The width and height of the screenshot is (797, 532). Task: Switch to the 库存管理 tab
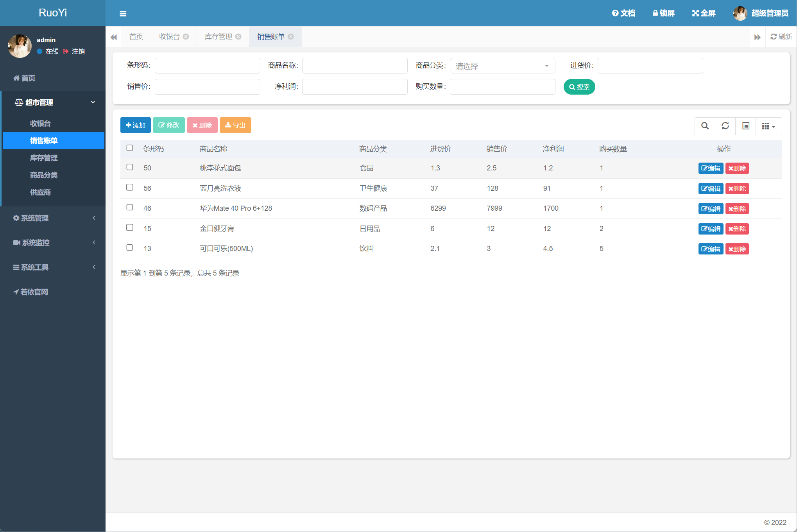pos(219,37)
